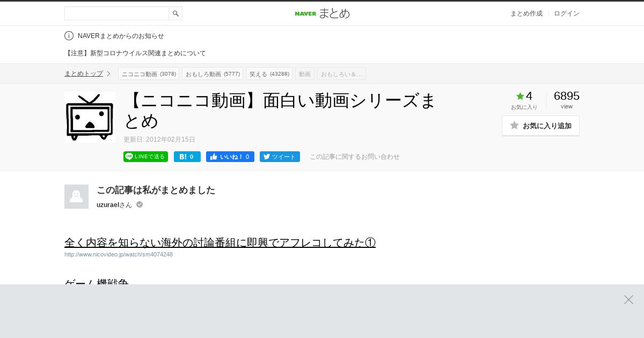Viewport: 644px width, 338px height.
Task: Open the NAVER まとめ logo
Action: 322,13
